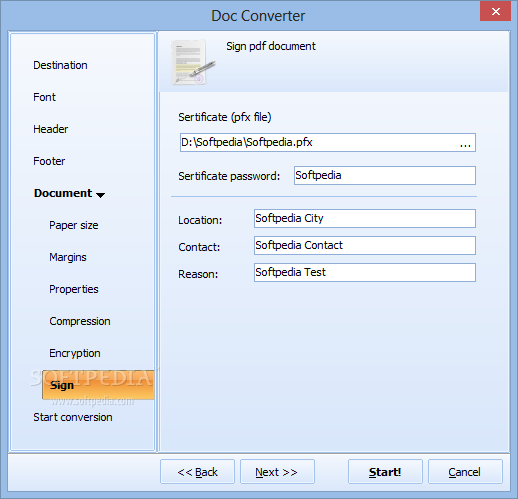The image size is (518, 499).
Task: Select the highlighted Sign item
Action: pyautogui.click(x=98, y=385)
